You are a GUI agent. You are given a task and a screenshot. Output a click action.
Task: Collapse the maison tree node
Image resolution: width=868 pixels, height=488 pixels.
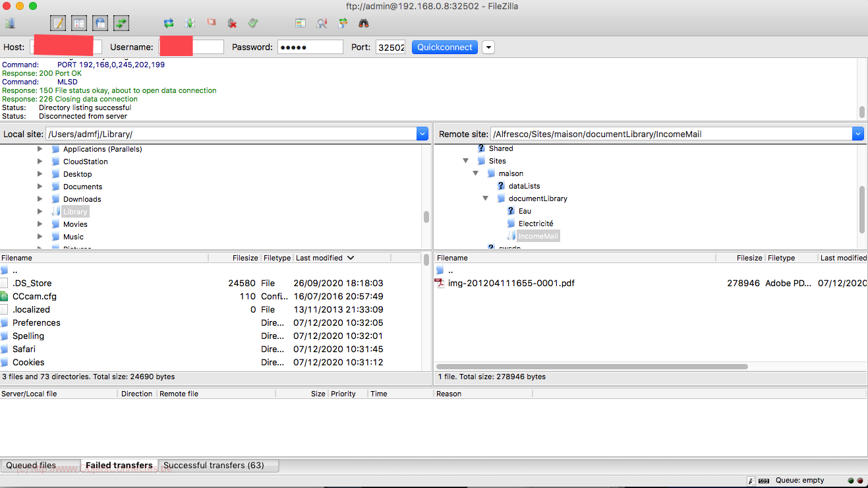click(x=476, y=173)
